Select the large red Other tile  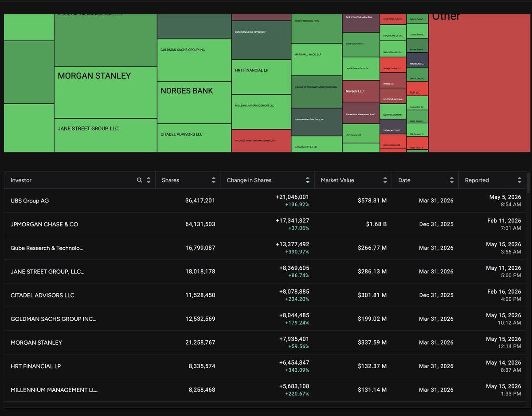pyautogui.click(x=479, y=83)
